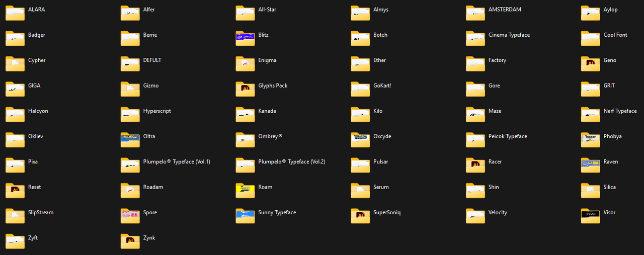Click the Maze folder icon

point(475,114)
